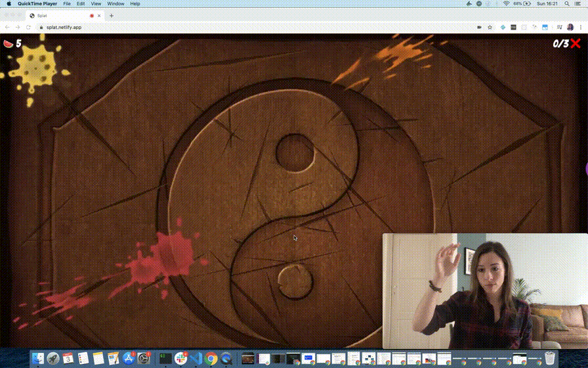588x368 pixels.
Task: Click the site lock icon in address bar
Action: (x=41, y=28)
